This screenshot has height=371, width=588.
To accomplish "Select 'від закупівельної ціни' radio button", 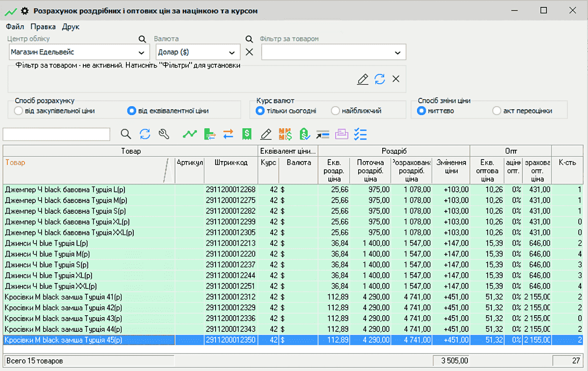I will coord(19,111).
